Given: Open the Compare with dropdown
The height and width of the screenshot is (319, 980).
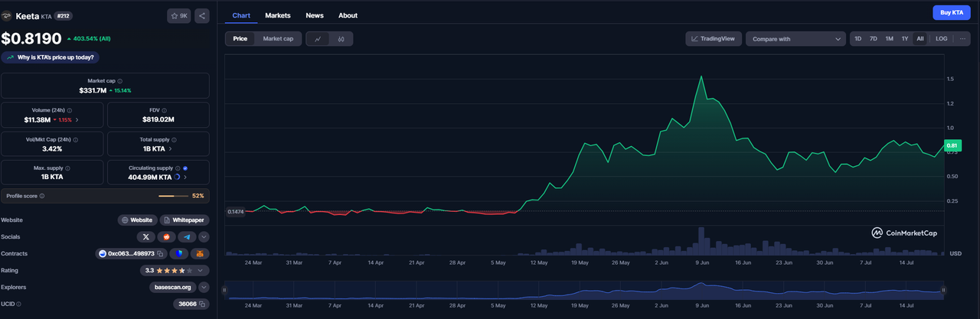Looking at the screenshot, I should pos(795,38).
